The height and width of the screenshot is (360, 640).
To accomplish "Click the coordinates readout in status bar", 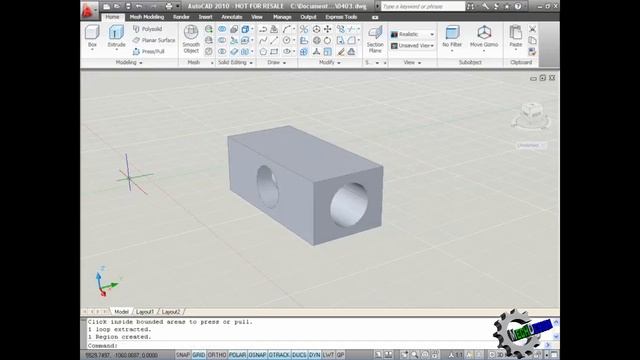I will click(x=121, y=355).
